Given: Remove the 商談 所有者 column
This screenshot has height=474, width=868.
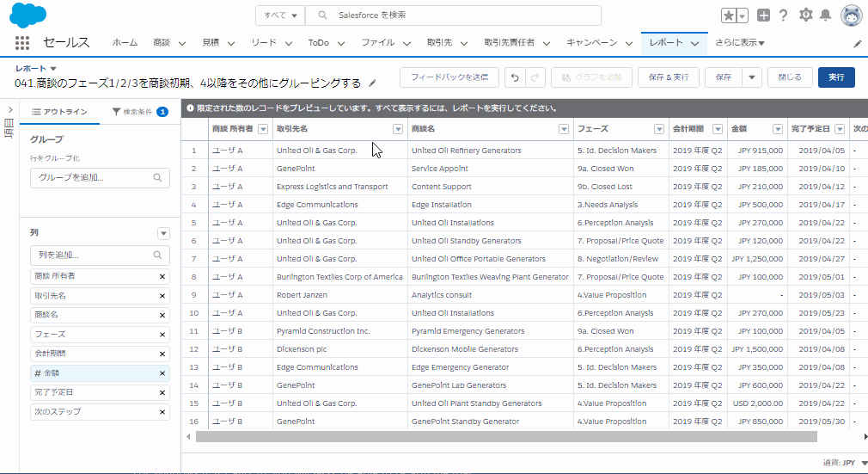Looking at the screenshot, I should [162, 277].
